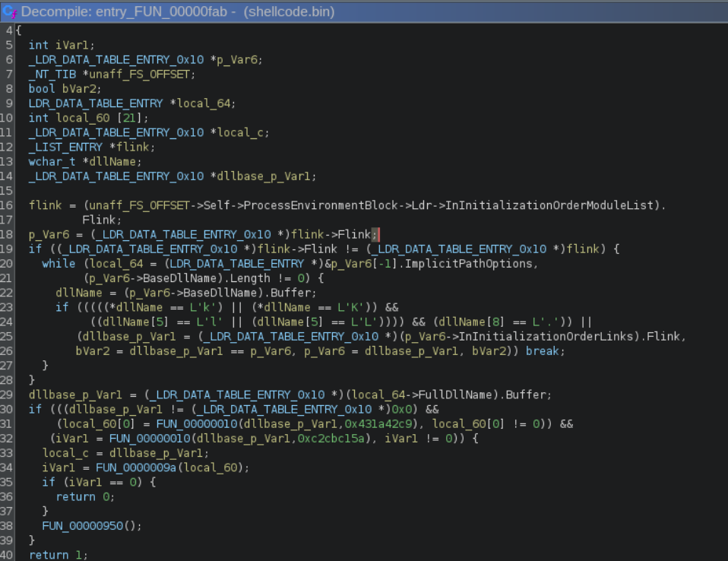This screenshot has height=561, width=728.
Task: Select FUN_00000010 call on line 32
Action: (x=150, y=439)
